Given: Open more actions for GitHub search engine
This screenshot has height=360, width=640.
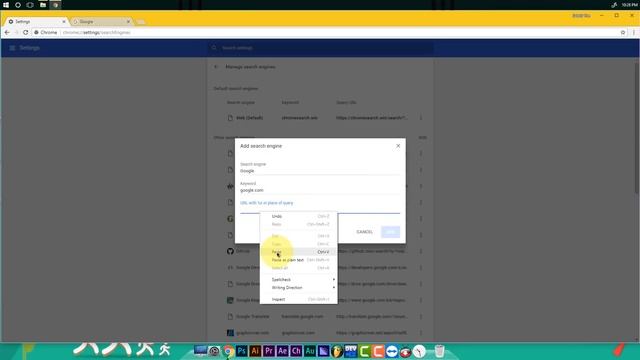Looking at the screenshot, I should click(420, 251).
